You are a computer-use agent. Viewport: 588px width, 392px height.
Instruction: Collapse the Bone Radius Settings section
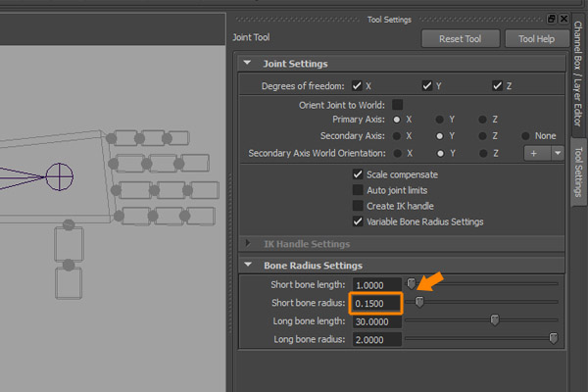click(x=247, y=266)
